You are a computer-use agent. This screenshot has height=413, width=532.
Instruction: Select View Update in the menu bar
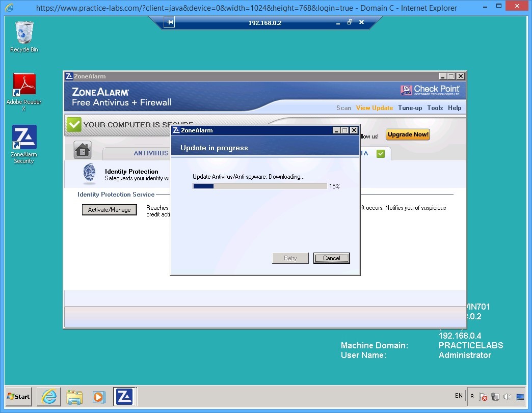tap(374, 108)
